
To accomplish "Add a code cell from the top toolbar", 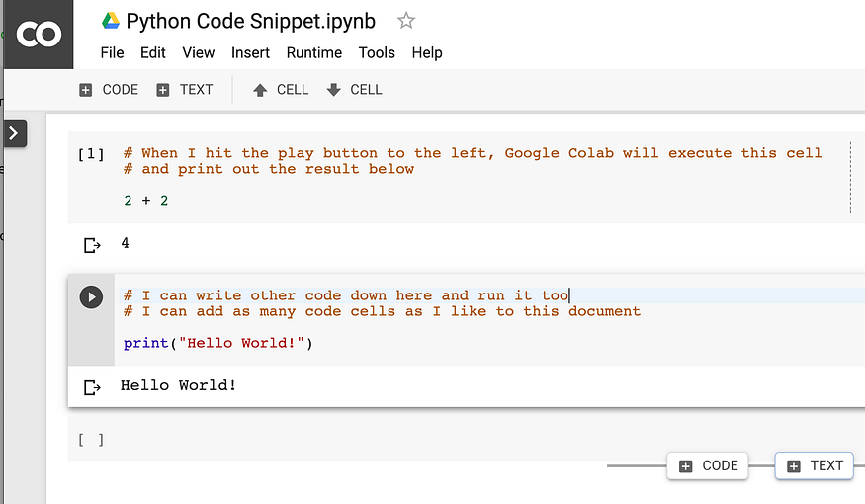I will click(x=109, y=90).
